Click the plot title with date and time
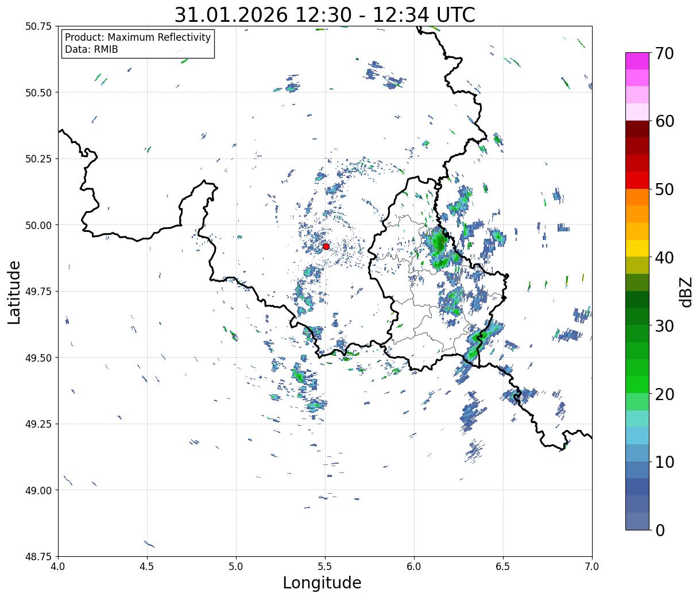The height and width of the screenshot is (597, 700). 325,15
